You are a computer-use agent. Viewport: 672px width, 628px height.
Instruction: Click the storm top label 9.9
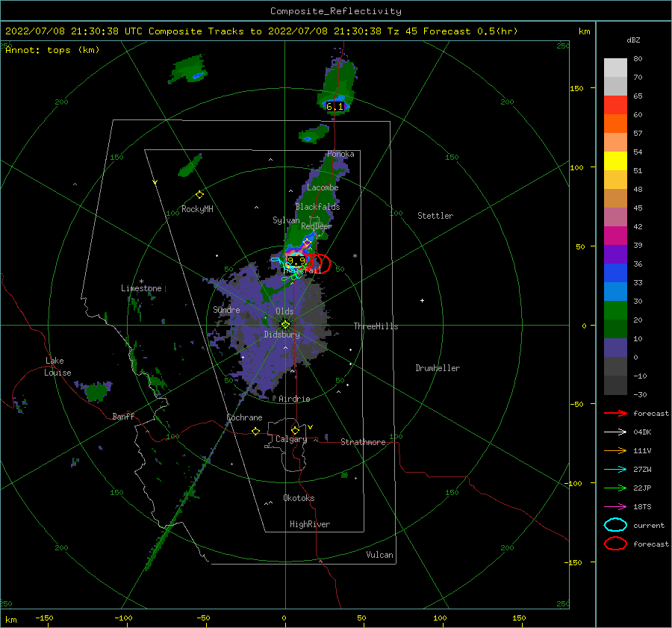(296, 261)
